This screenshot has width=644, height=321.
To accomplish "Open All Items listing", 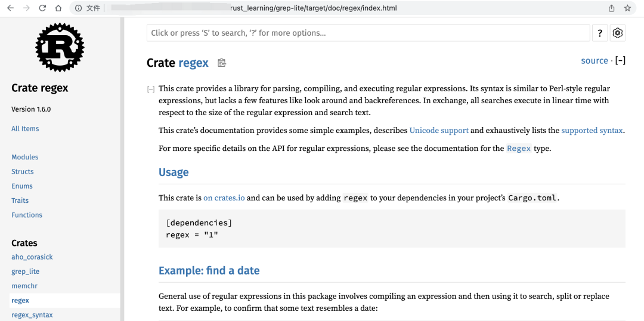I will pyautogui.click(x=25, y=128).
